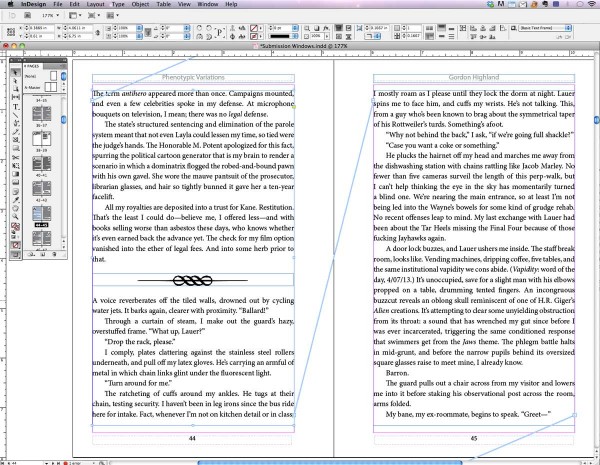Open the Layout menu
This screenshot has width=600, height=465.
pos(95,4)
